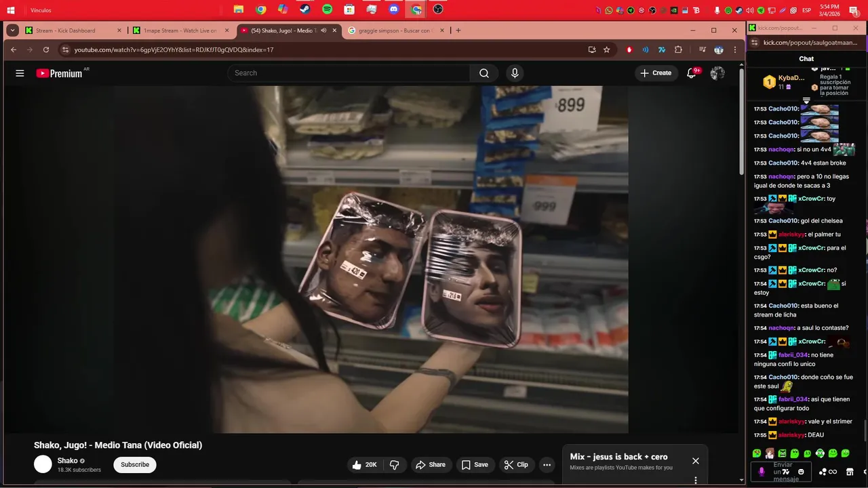
Task: Open YouTube notifications bell
Action: pos(691,73)
